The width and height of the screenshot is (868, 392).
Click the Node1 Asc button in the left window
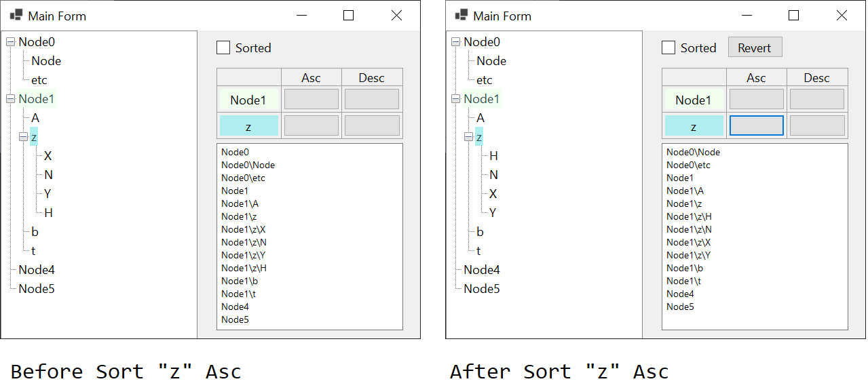click(311, 99)
